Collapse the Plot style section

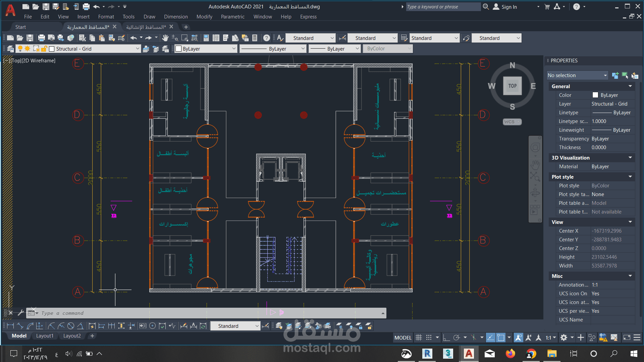[x=630, y=177]
